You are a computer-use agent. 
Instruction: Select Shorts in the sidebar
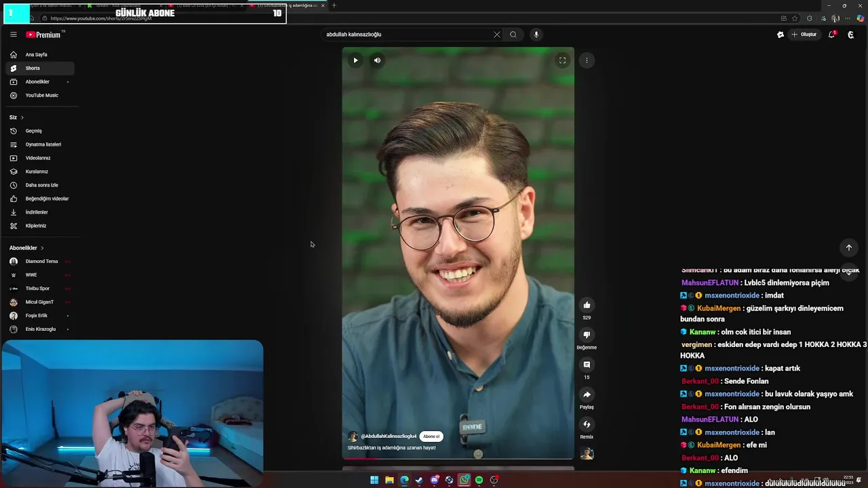(41, 68)
